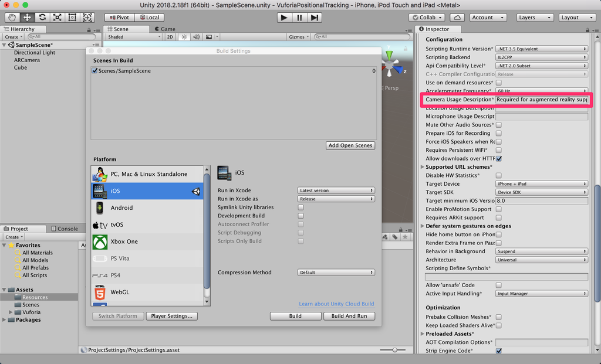Viewport: 601px width, 364px height.
Task: Select the Scale tool in toolbar
Action: click(x=57, y=17)
